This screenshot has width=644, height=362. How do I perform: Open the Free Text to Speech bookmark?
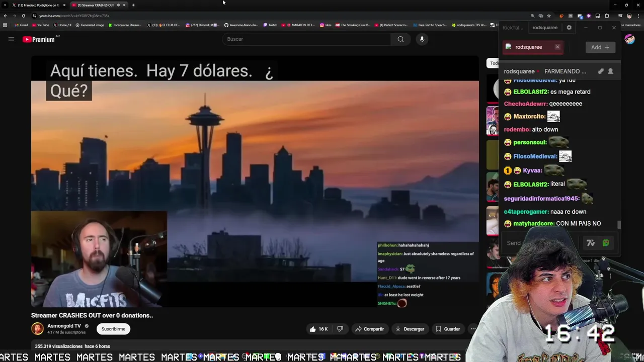[429, 25]
